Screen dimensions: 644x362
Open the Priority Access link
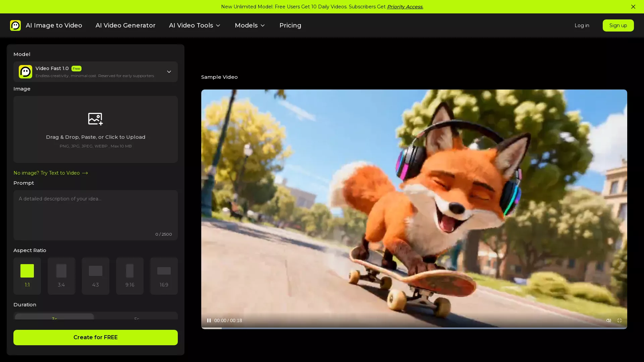click(405, 7)
